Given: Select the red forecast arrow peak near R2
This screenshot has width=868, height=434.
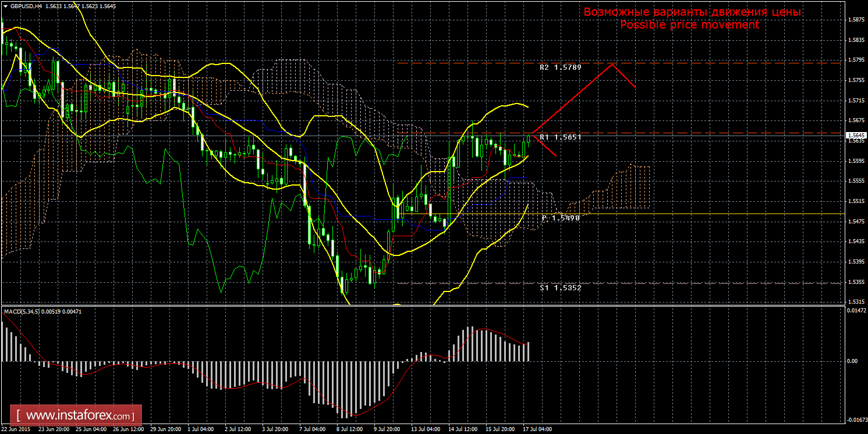Looking at the screenshot, I should tap(612, 63).
